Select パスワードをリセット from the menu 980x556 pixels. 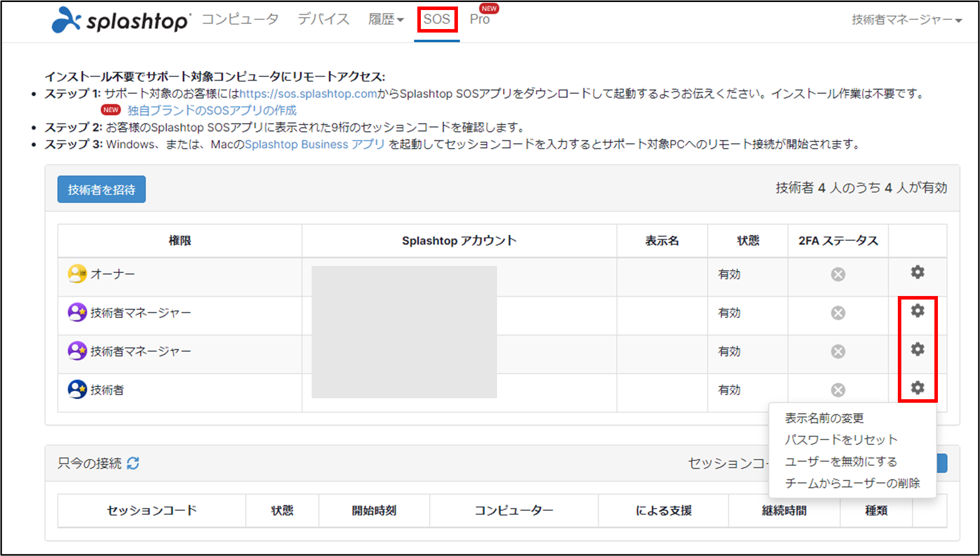pos(841,440)
